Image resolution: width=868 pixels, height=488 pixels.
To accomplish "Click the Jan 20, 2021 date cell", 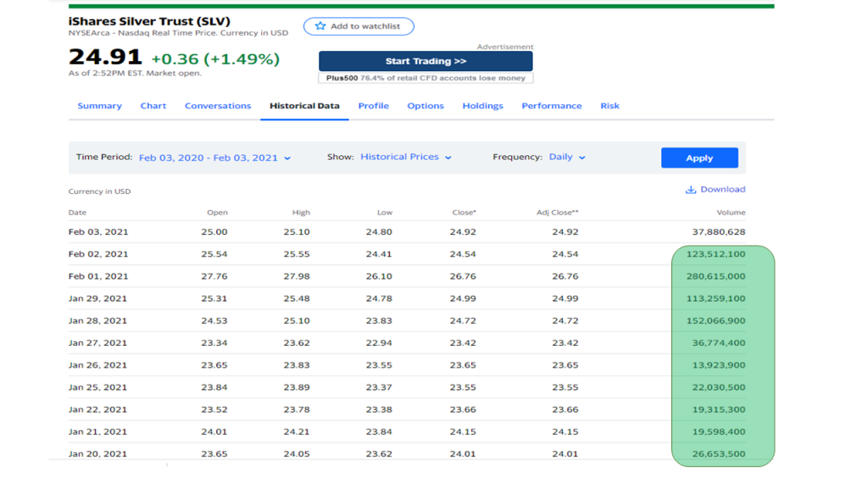I will tap(98, 454).
